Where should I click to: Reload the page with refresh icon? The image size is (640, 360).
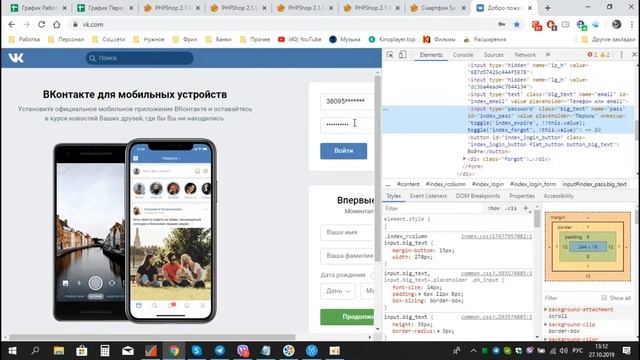(41, 24)
